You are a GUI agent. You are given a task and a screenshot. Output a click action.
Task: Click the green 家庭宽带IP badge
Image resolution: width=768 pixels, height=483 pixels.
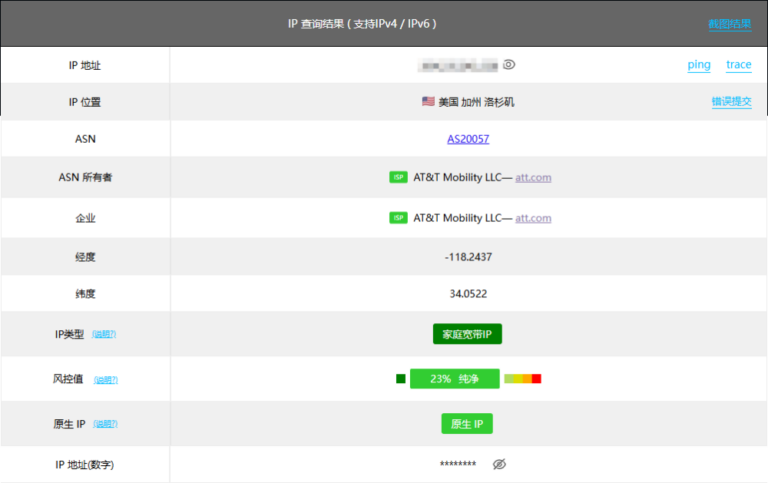467,334
